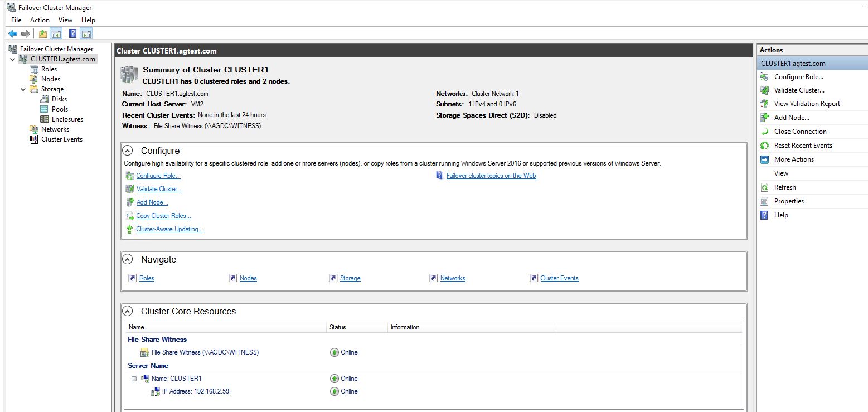Select CLUSTER1.agtest.com in the console tree
868x412 pixels.
tap(63, 59)
